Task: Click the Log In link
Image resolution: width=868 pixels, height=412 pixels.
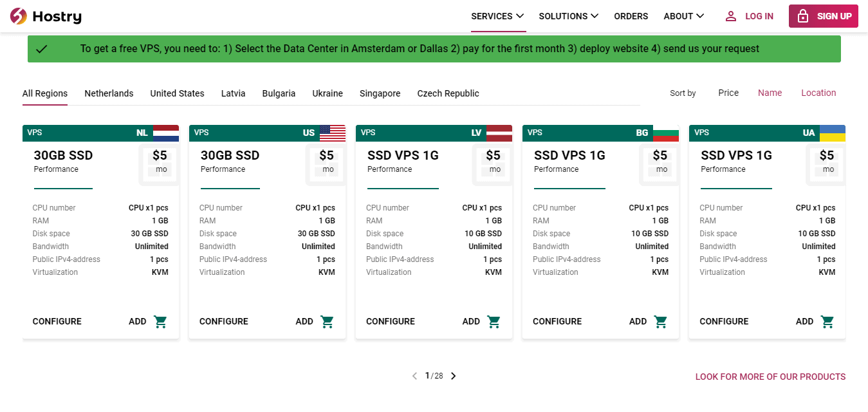Action: pyautogui.click(x=759, y=16)
